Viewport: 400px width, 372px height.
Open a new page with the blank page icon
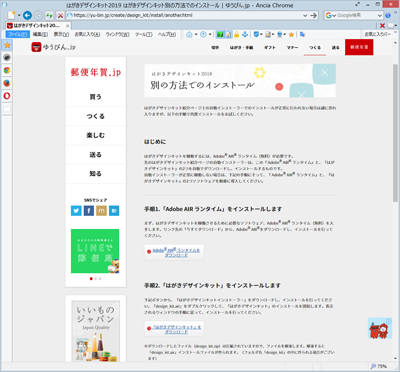12,15
